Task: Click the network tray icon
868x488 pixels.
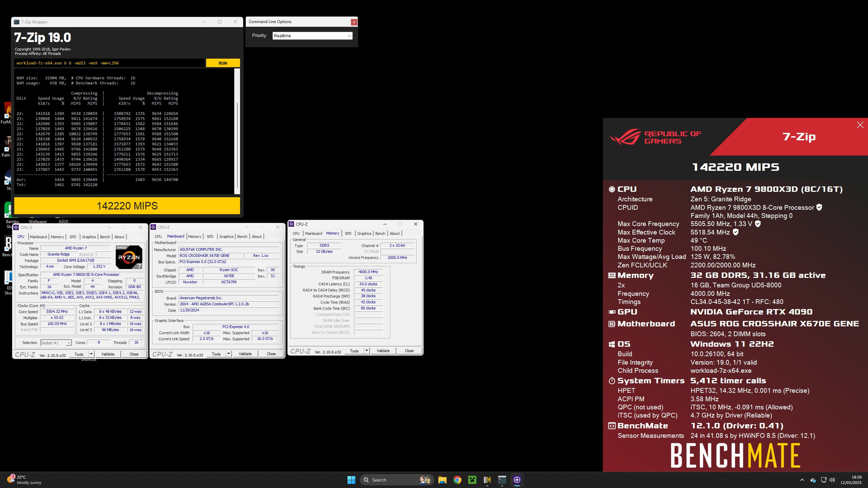Action: (824, 480)
